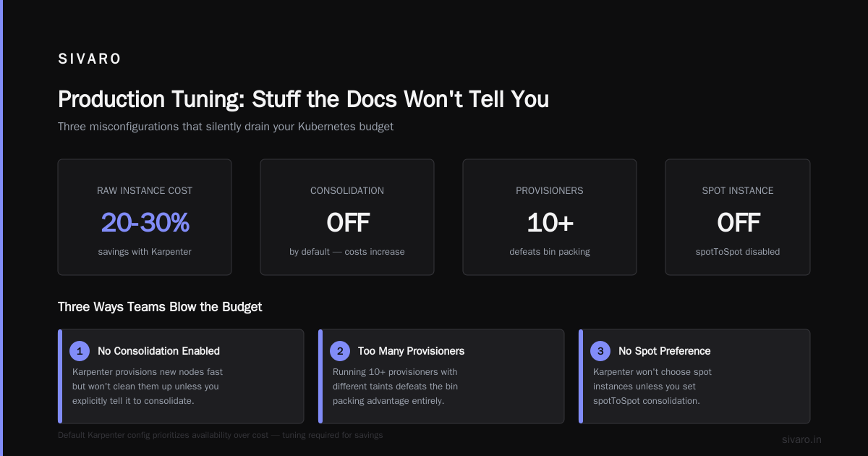This screenshot has width=868, height=456.
Task: Click the 'RAW INSTANCE COST' label
Action: tap(145, 191)
